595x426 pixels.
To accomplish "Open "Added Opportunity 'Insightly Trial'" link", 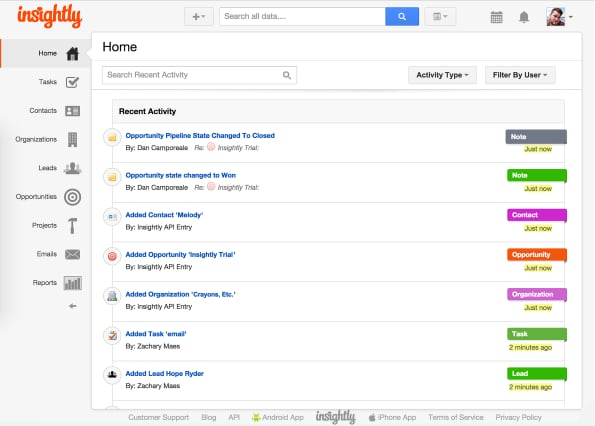I will (180, 255).
